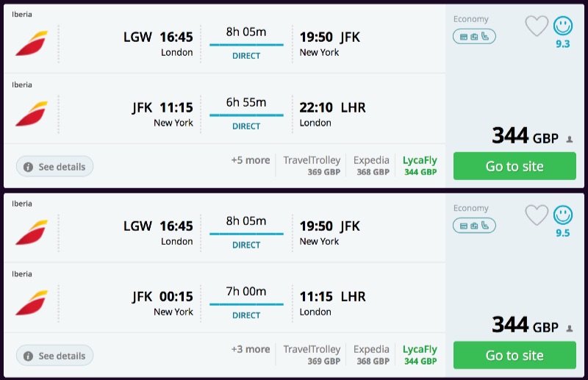The height and width of the screenshot is (380, 588).
Task: Click second result's Economy amenities icons
Action: [x=474, y=225]
